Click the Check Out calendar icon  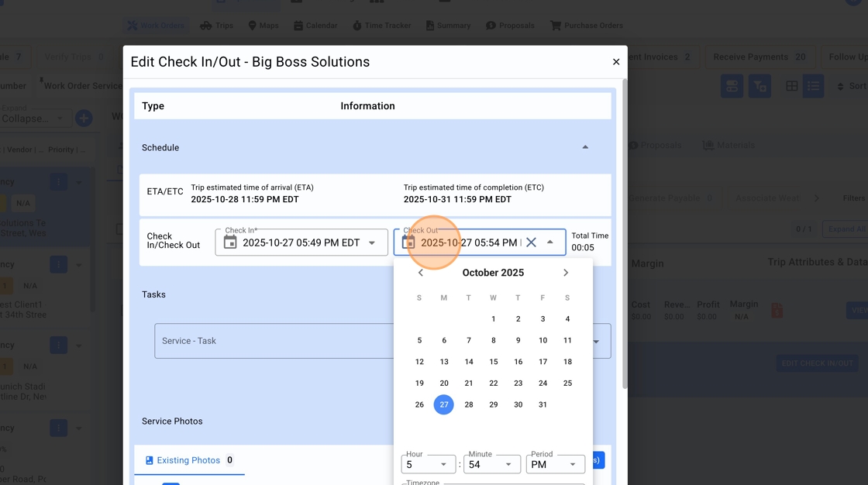tap(408, 242)
